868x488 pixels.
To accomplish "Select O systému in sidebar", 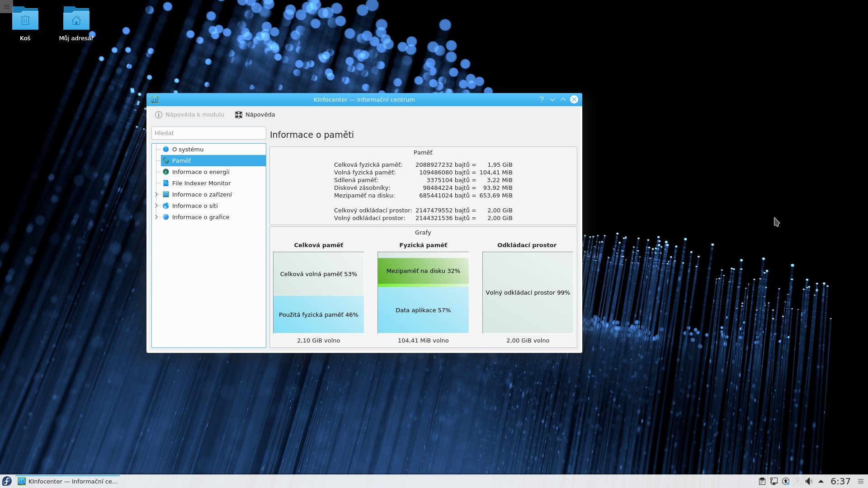I will (x=188, y=149).
